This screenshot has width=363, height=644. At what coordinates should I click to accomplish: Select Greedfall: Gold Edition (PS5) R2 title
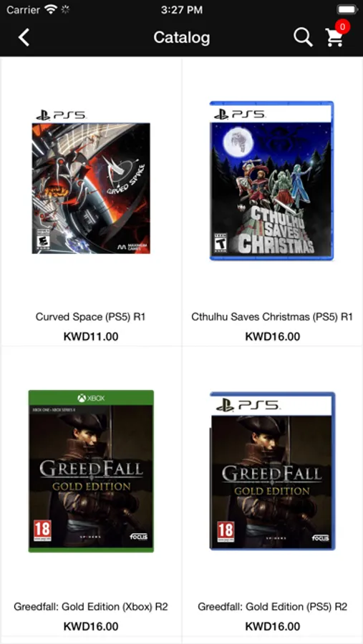(x=273, y=607)
